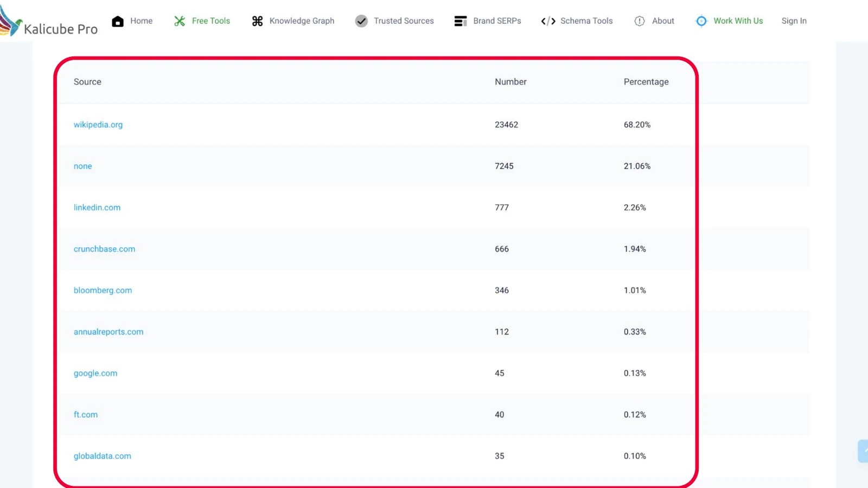Screen dimensions: 868x488
Task: Select the 1.01% percentage cell
Action: click(635, 291)
